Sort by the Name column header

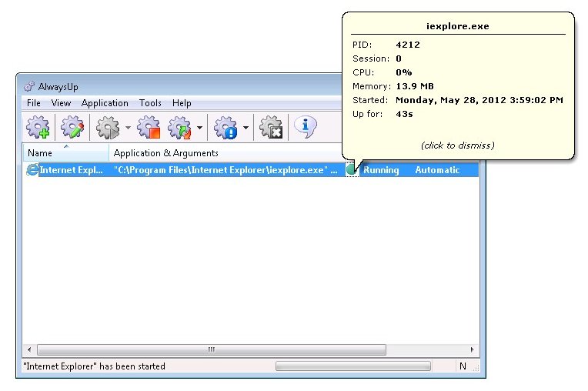pos(66,153)
